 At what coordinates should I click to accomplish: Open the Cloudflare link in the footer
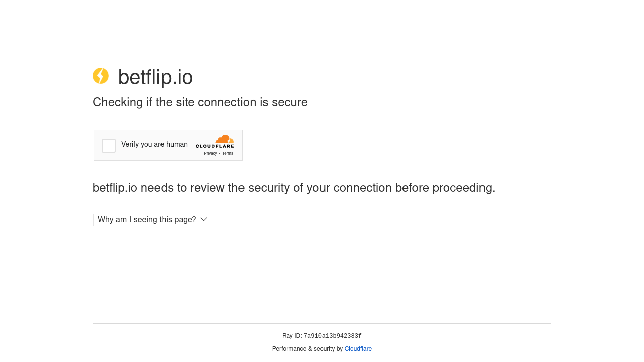(x=358, y=349)
